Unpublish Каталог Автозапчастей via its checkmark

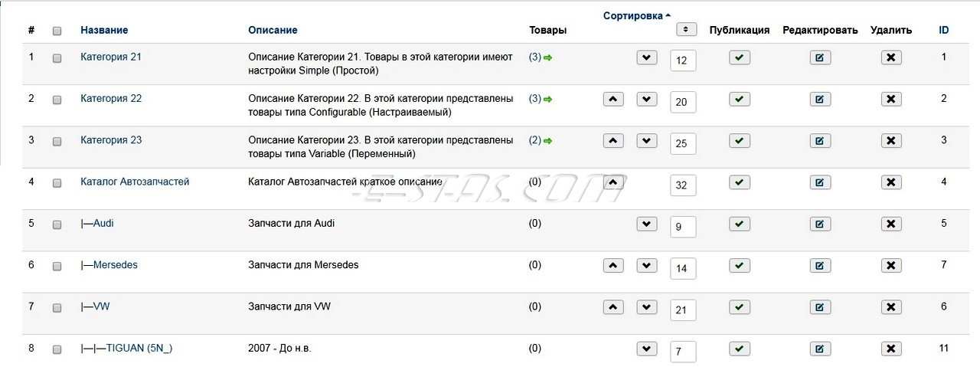pos(740,182)
